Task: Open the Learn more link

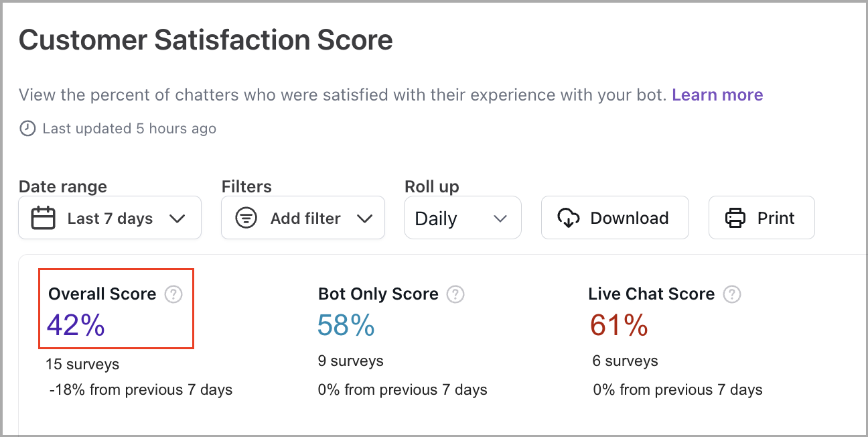Action: pyautogui.click(x=717, y=95)
